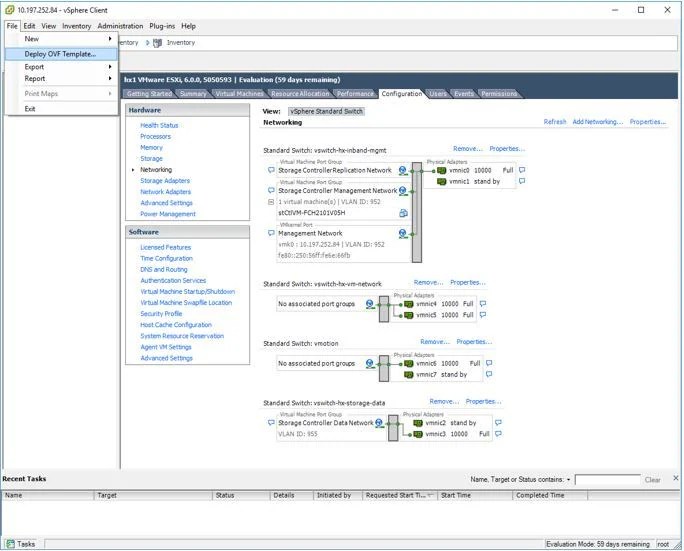Sort tasks by Status column header

click(x=241, y=496)
